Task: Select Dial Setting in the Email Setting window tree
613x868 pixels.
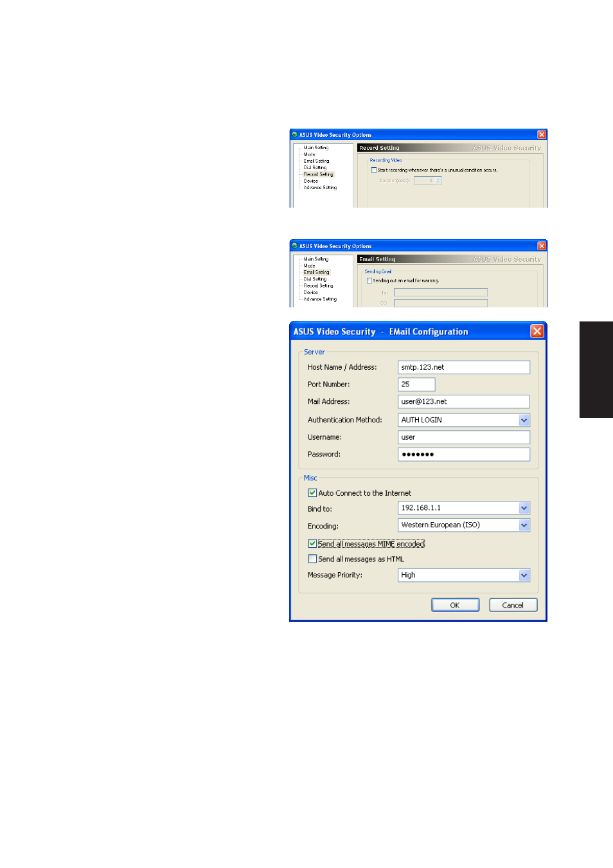Action: (x=315, y=279)
